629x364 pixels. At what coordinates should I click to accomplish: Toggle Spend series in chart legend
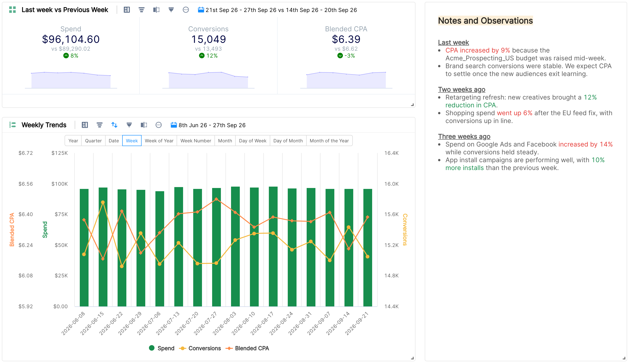click(161, 348)
